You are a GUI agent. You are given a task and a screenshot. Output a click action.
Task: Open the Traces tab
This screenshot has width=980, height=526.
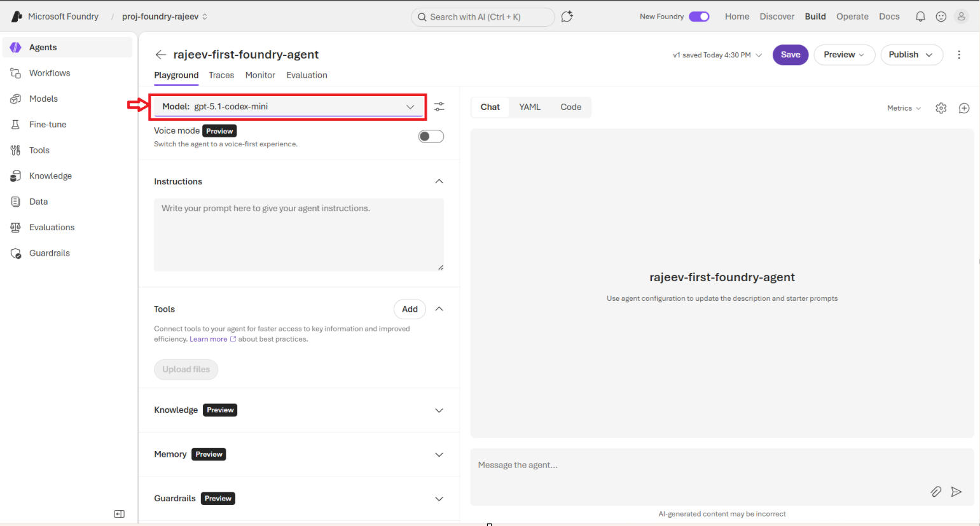point(221,75)
